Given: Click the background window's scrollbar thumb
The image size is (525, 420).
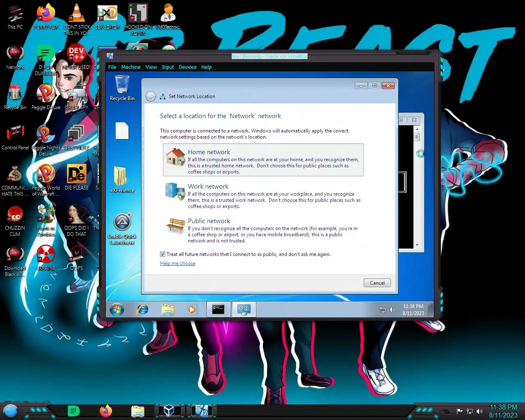Looking at the screenshot, I should [x=417, y=137].
